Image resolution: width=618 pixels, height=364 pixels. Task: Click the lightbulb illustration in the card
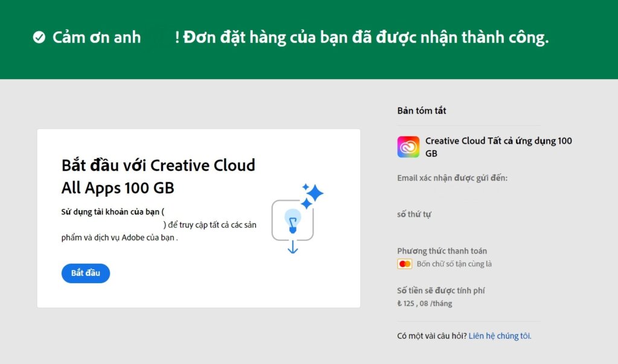(293, 220)
